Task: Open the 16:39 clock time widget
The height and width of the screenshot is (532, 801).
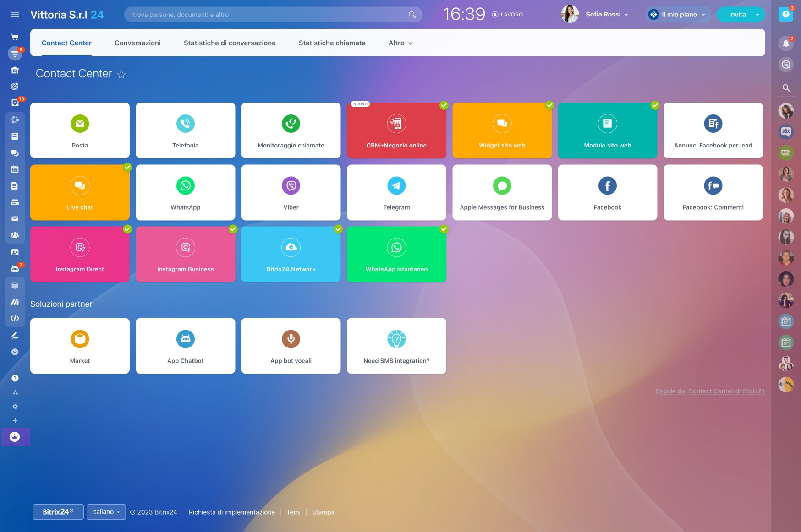Action: [x=464, y=15]
